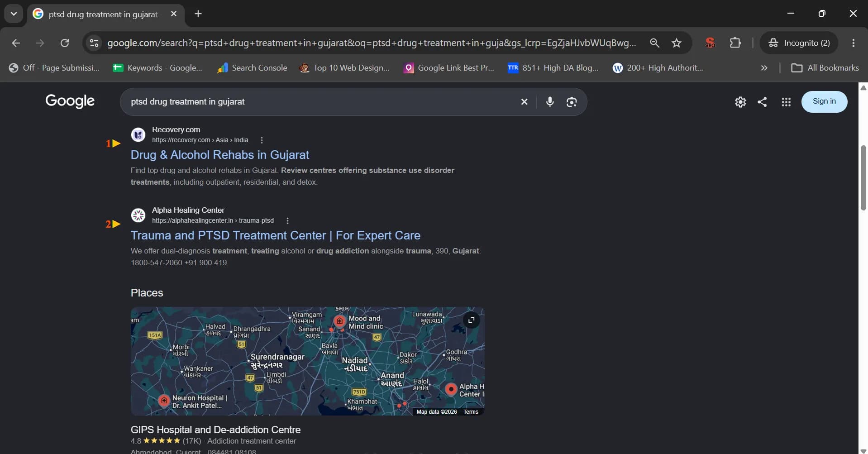Bookmark this page with star icon
Image resolution: width=868 pixels, height=454 pixels.
point(677,43)
